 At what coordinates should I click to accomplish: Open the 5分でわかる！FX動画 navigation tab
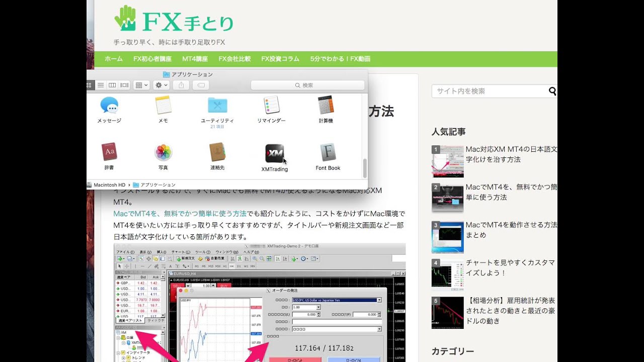coord(340,59)
